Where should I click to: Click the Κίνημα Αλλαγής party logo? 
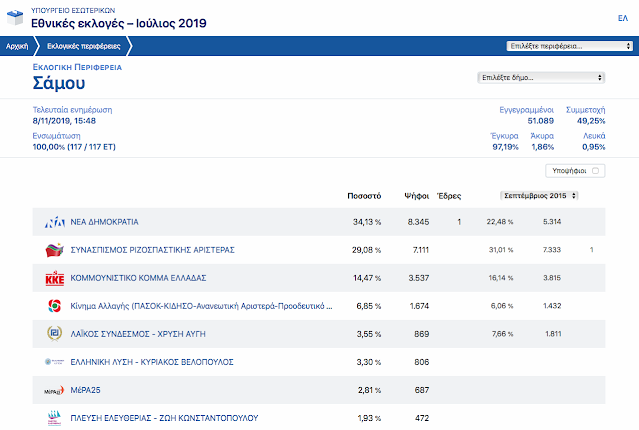[55, 306]
